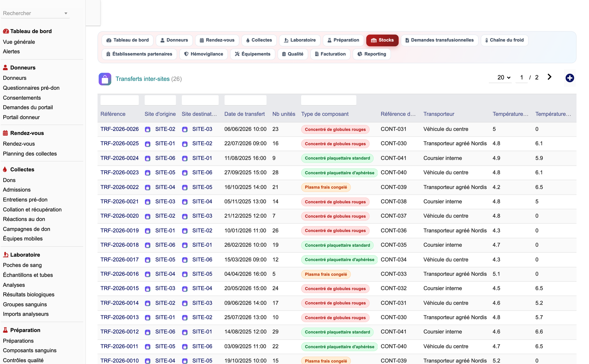Go to next page with the chevron arrow
The image size is (589, 364).
(x=549, y=77)
